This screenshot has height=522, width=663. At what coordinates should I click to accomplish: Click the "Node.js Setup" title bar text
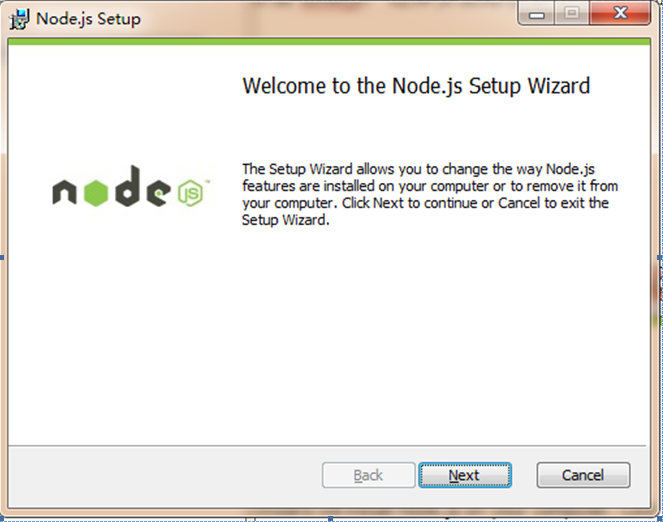coord(88,19)
